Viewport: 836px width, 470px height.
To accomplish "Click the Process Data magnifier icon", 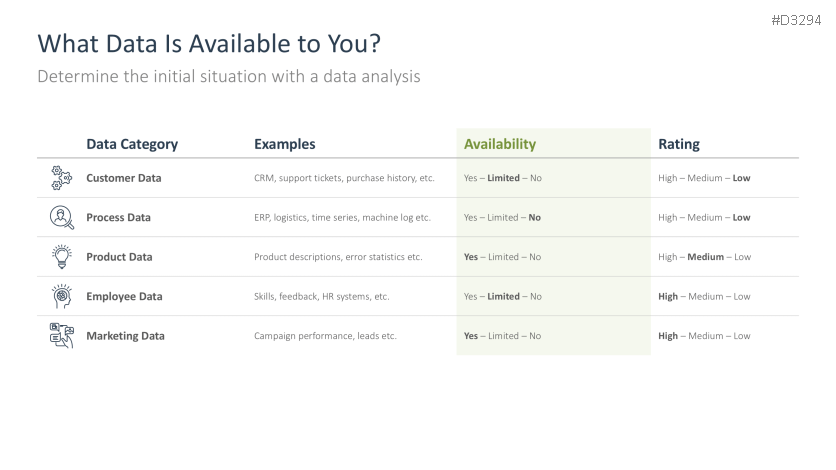I will point(61,217).
